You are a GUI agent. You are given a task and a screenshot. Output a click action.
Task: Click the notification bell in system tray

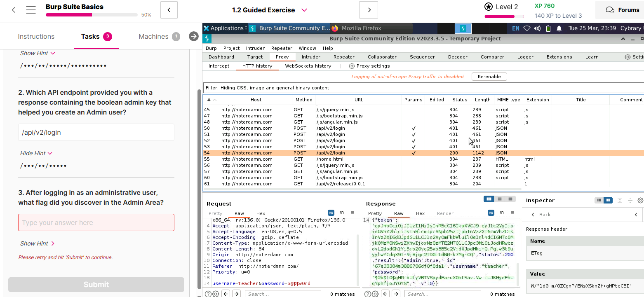(559, 28)
